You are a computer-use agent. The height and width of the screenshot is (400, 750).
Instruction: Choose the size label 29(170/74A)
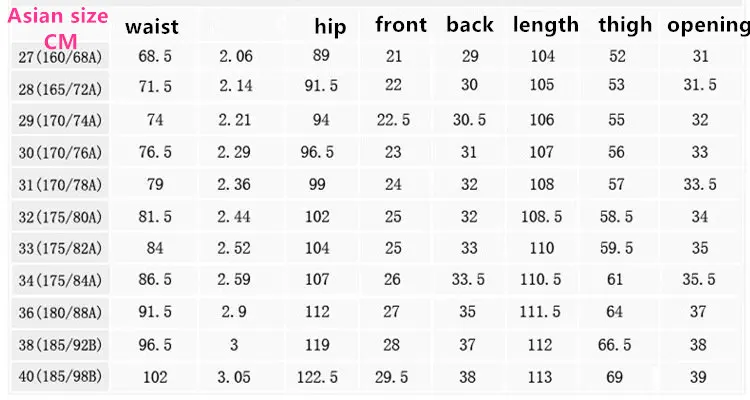60,120
